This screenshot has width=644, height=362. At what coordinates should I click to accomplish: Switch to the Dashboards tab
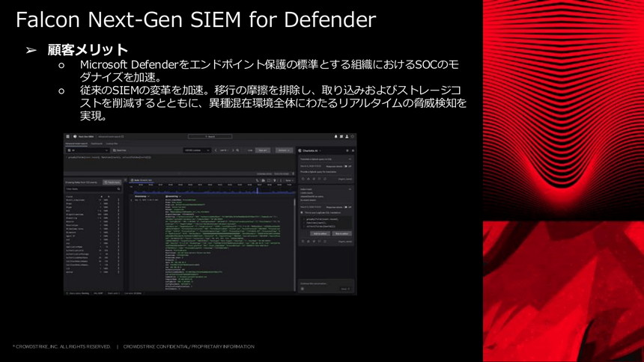coord(97,144)
